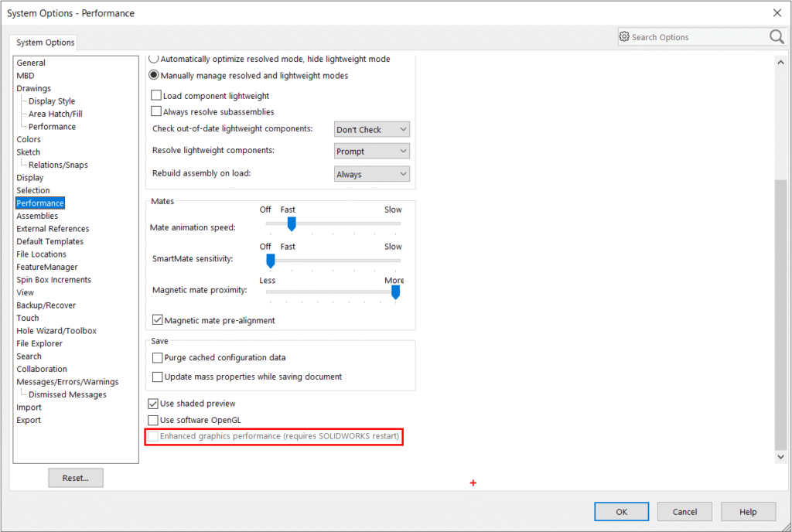
Task: Open the Colors options page
Action: (x=29, y=139)
